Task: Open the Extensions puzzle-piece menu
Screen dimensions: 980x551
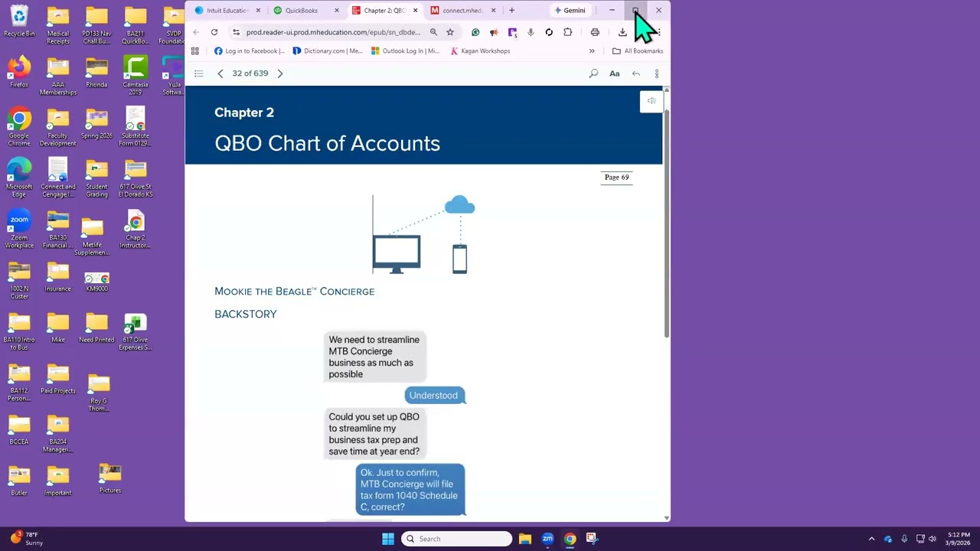Action: pos(567,32)
